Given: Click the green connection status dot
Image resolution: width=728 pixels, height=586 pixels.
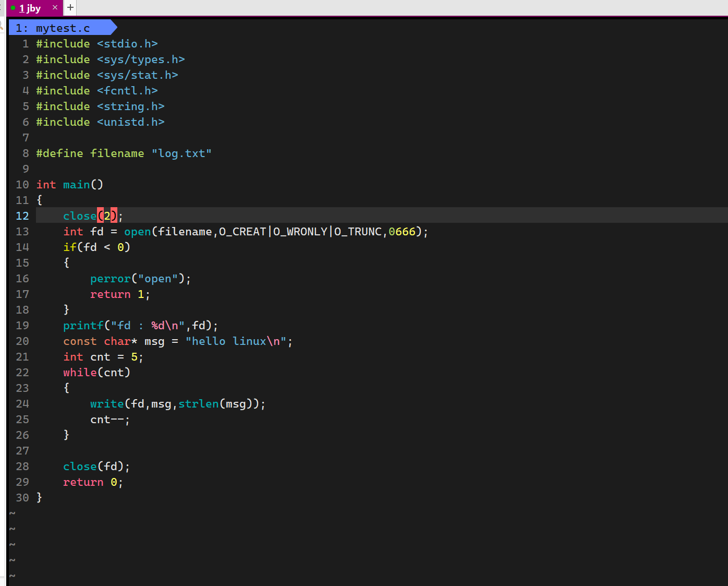Looking at the screenshot, I should 13,8.
